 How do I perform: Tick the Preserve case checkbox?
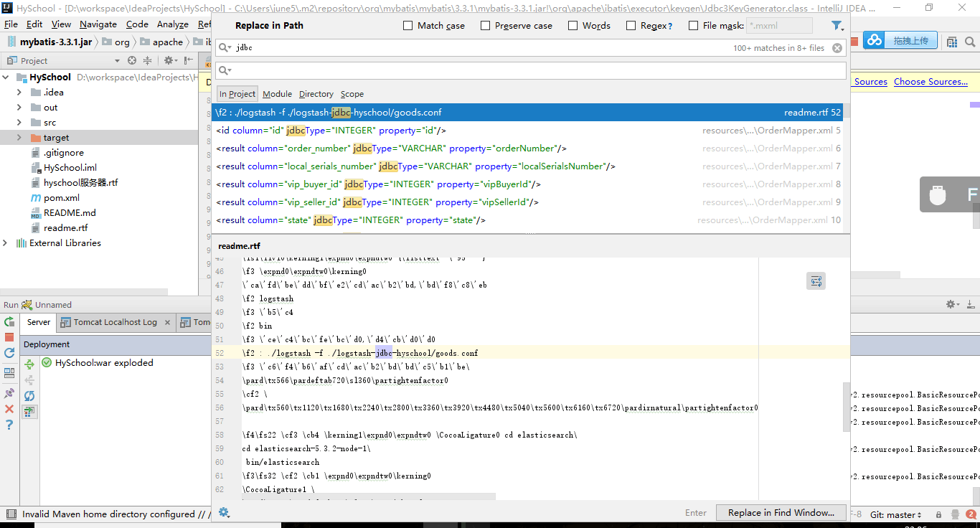[x=485, y=26]
